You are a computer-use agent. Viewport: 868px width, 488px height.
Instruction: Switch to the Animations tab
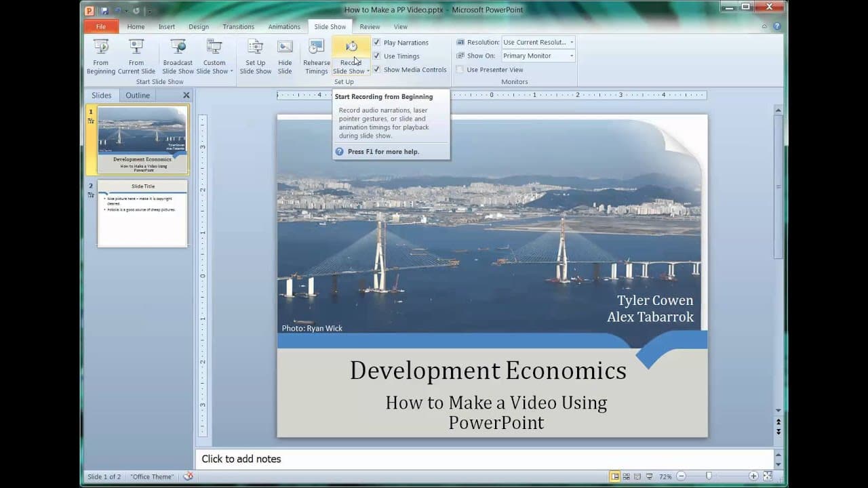(x=284, y=26)
